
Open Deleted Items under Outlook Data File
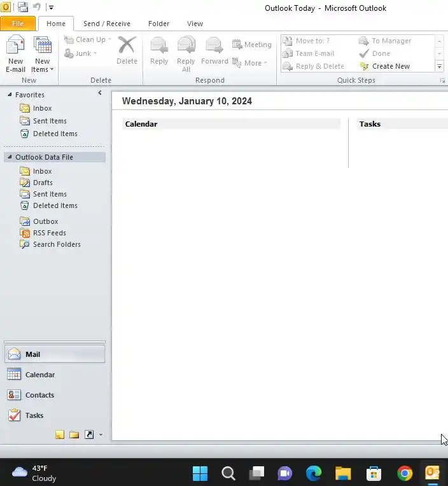[48, 205]
